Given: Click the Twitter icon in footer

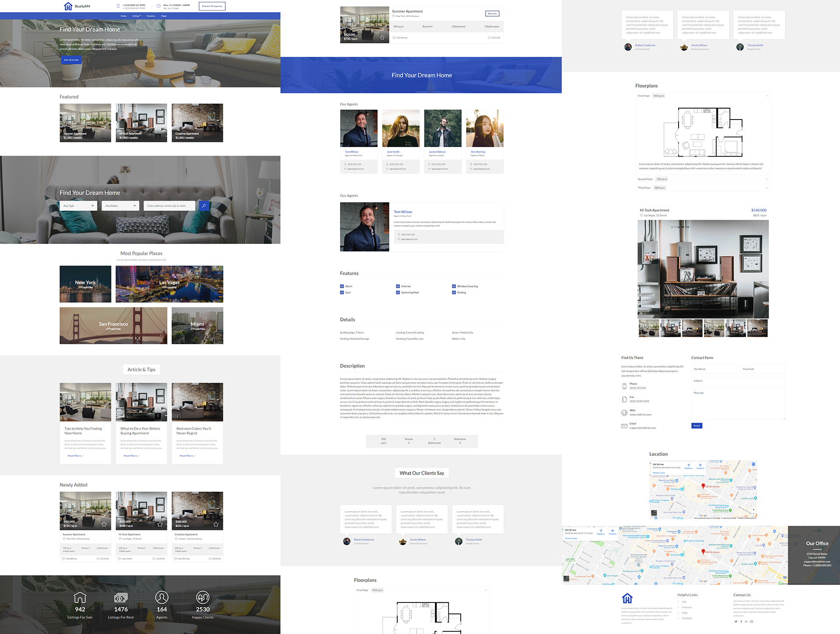Looking at the screenshot, I should point(736,621).
